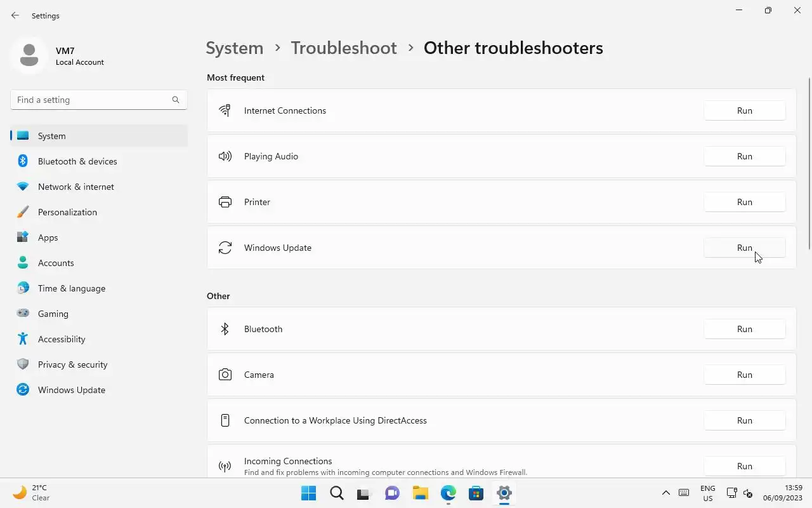Run the Printer troubleshooter
Screen dimensions: 812x508
[745, 202]
